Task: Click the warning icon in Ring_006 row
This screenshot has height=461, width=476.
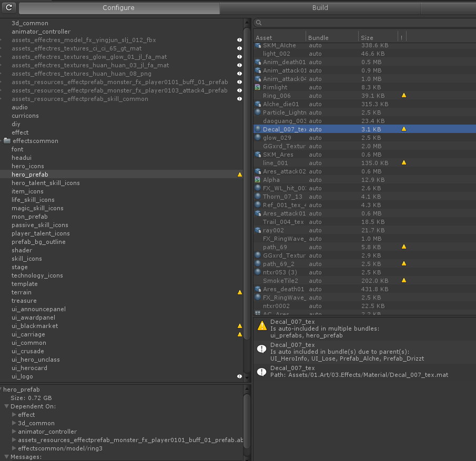Action: click(404, 95)
